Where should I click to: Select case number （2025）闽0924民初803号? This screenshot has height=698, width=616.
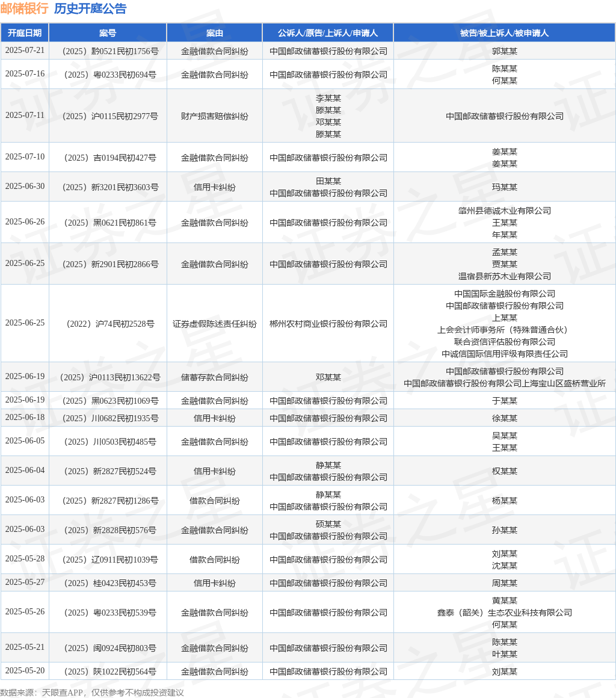[x=110, y=648]
